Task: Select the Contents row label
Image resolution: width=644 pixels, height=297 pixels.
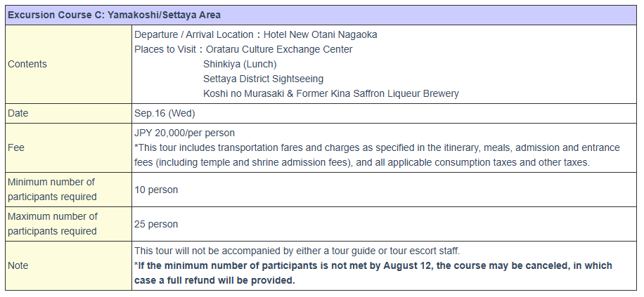Action: pyautogui.click(x=27, y=64)
